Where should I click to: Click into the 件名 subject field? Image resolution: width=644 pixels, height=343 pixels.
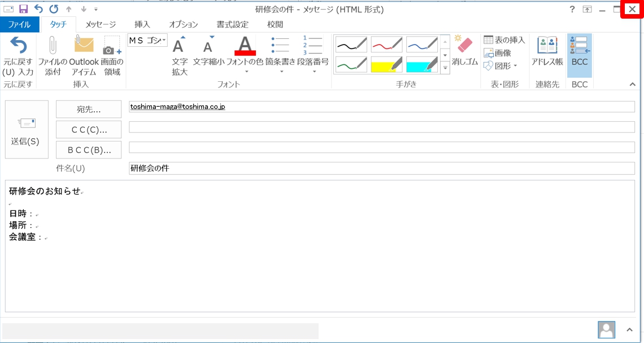pyautogui.click(x=381, y=168)
